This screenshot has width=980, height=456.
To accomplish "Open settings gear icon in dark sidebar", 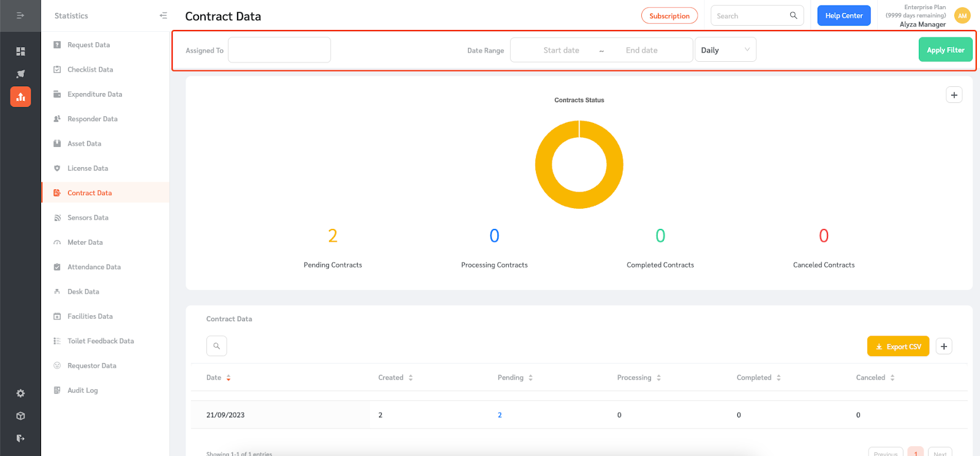I will 20,394.
